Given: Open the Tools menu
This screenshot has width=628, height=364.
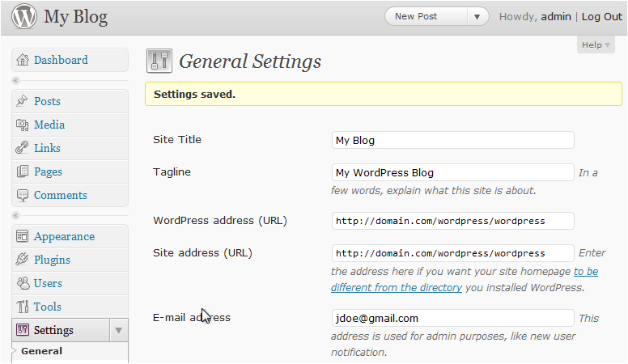Looking at the screenshot, I should [48, 307].
